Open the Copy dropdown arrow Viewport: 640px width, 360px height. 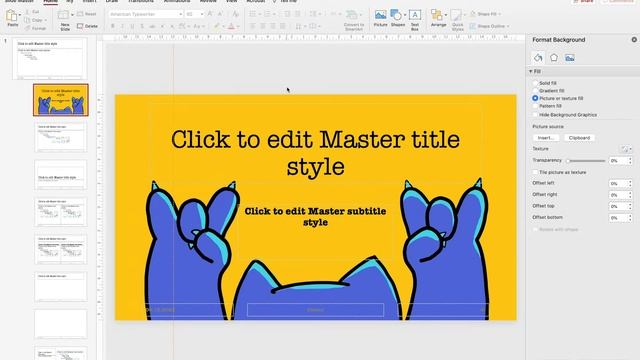[x=45, y=20]
